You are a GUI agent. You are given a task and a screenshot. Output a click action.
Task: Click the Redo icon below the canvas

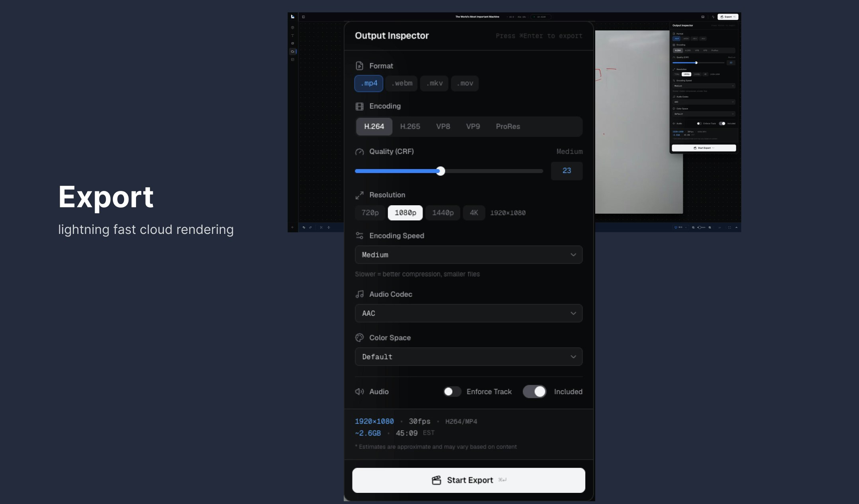tap(311, 228)
